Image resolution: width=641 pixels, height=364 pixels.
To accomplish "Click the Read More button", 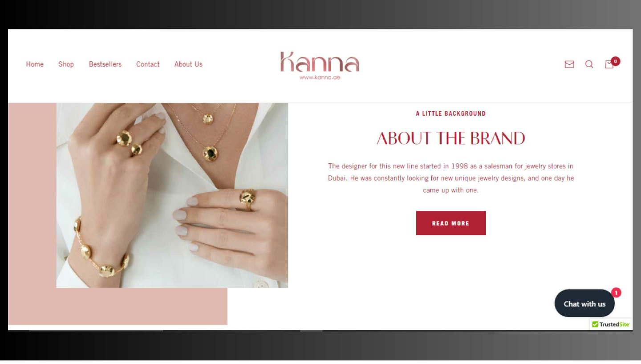I will pos(451,223).
